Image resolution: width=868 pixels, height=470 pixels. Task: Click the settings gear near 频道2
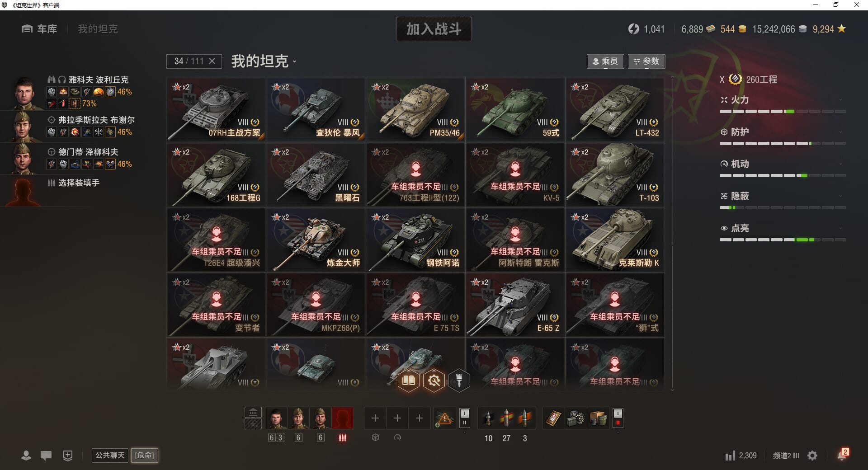812,456
